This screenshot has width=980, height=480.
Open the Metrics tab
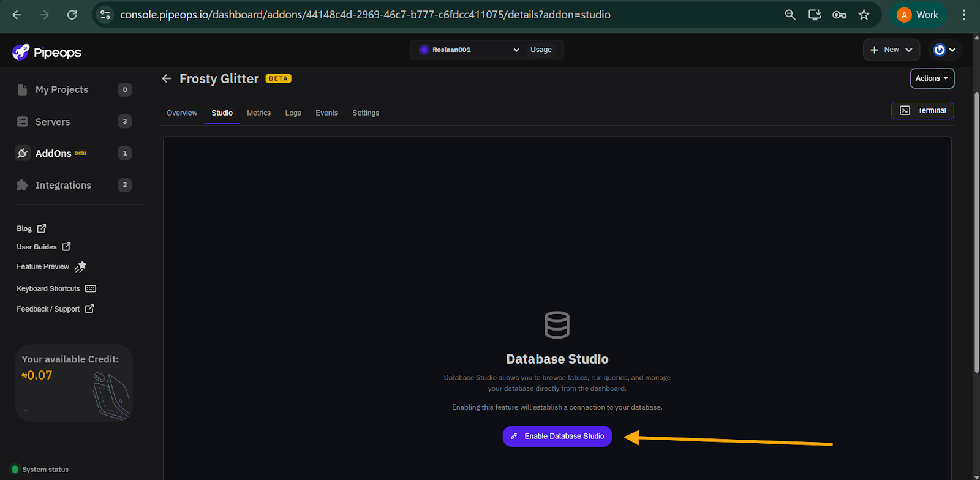click(x=258, y=113)
